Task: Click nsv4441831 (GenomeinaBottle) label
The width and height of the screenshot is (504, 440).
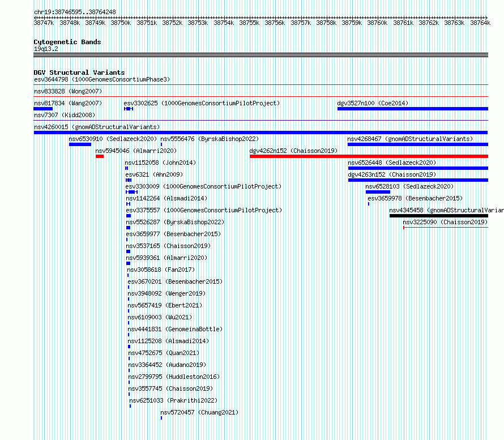Action: tap(175, 329)
